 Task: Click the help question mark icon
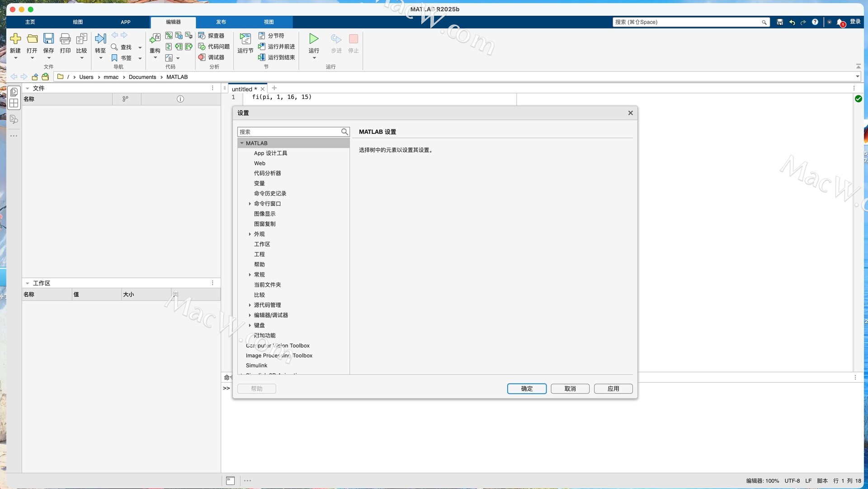point(815,22)
